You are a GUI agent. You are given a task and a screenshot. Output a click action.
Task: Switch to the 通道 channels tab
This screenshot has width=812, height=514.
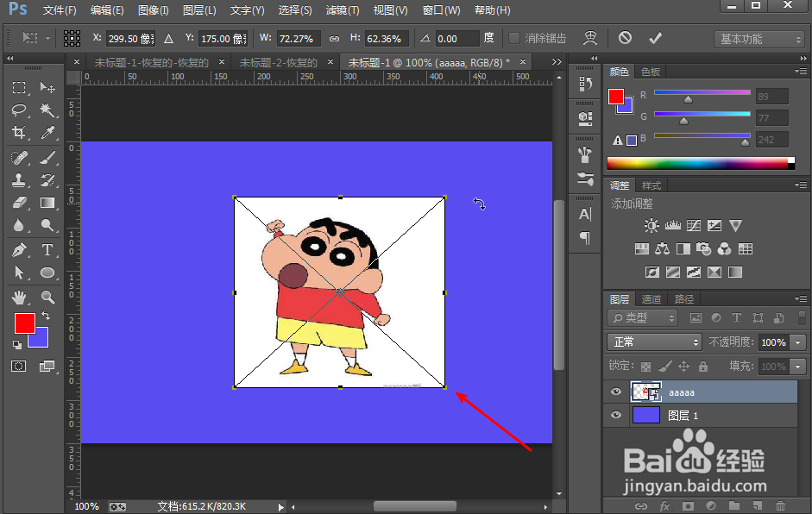651,298
